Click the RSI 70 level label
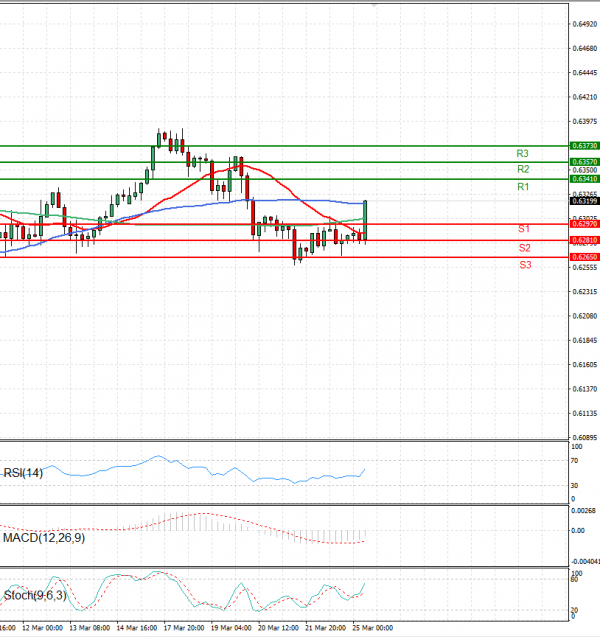The image size is (600, 637). (x=574, y=461)
